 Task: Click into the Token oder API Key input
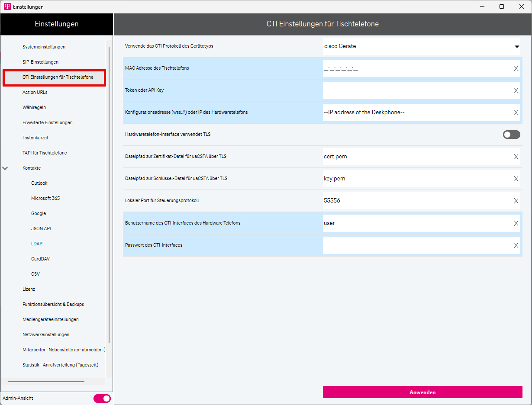416,90
